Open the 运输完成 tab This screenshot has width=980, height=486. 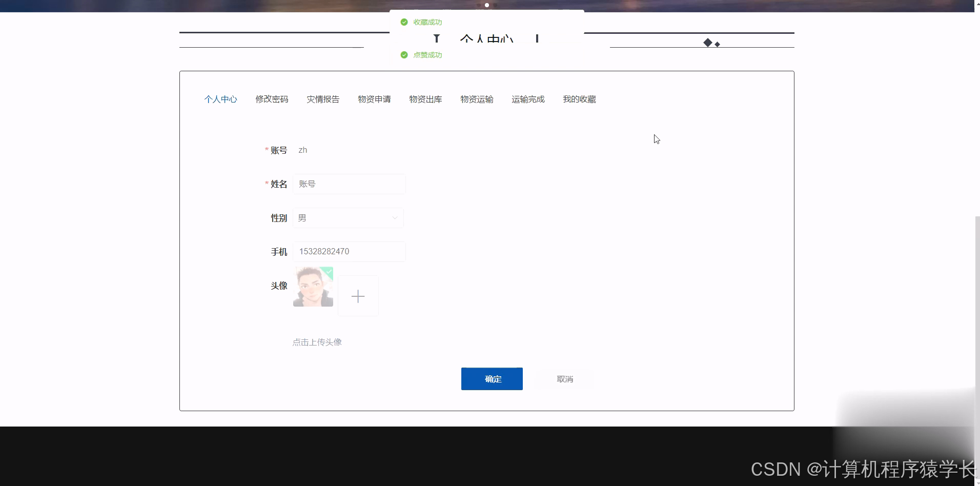(528, 99)
